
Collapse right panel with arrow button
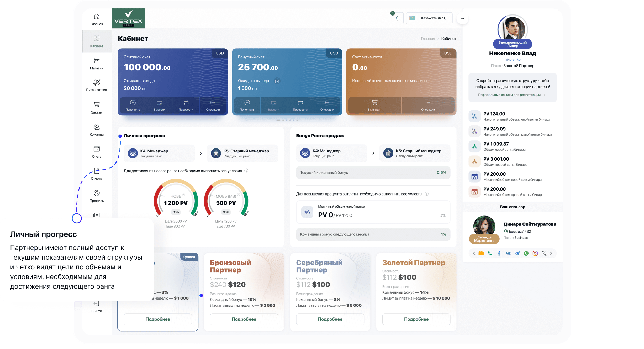(462, 18)
